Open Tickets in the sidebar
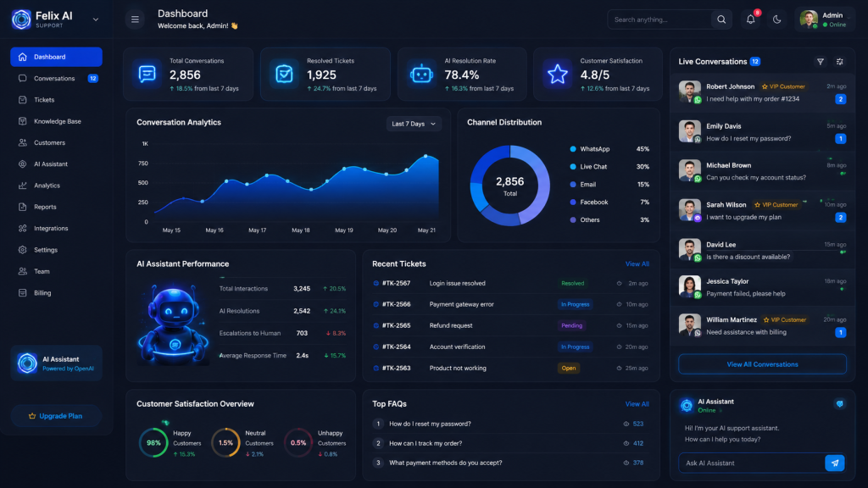The height and width of the screenshot is (488, 868). (57, 100)
